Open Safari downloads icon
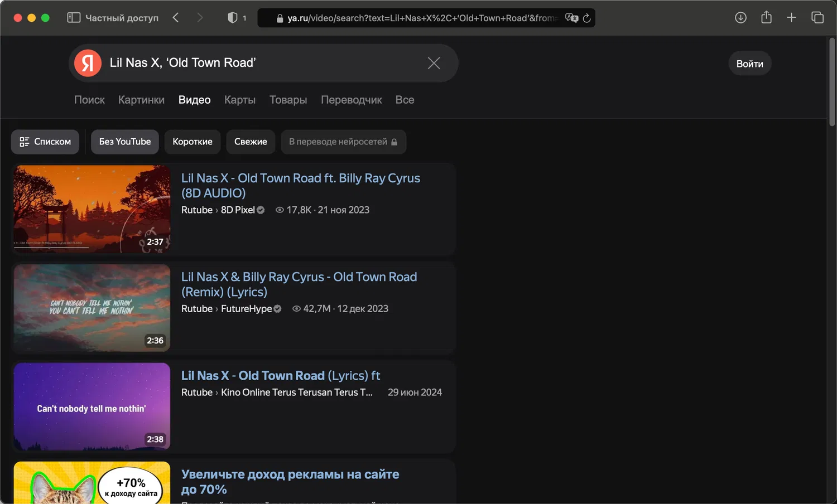 [740, 18]
